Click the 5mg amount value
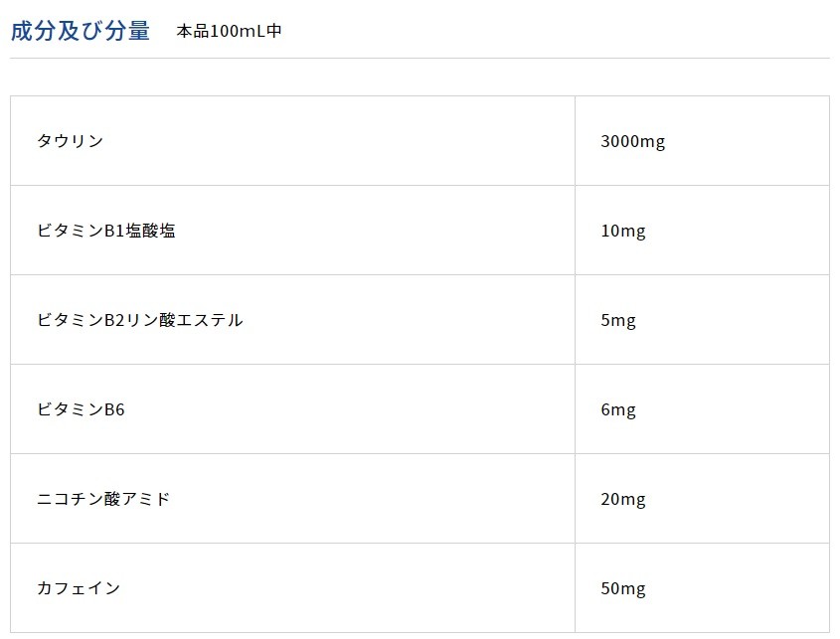The height and width of the screenshot is (639, 840). coord(617,320)
